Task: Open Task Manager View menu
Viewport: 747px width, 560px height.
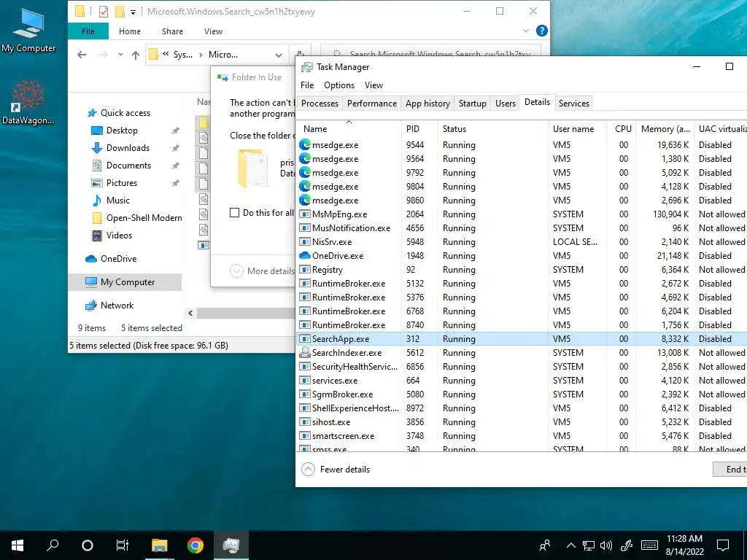Action: 374,85
